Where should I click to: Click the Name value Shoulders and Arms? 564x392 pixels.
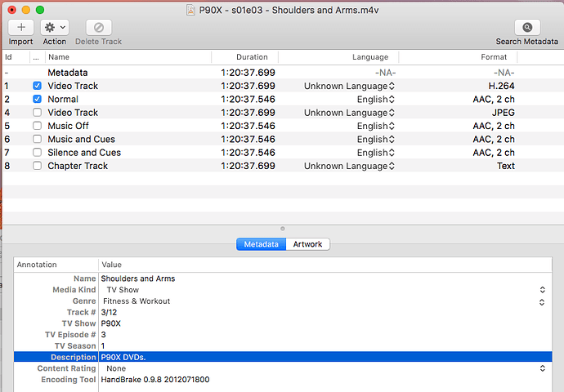coord(138,278)
